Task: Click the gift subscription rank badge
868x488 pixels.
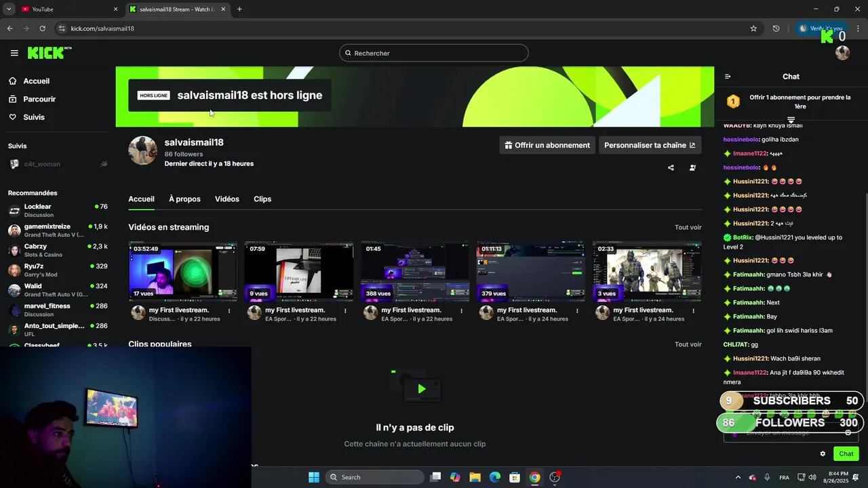Action: coord(733,102)
